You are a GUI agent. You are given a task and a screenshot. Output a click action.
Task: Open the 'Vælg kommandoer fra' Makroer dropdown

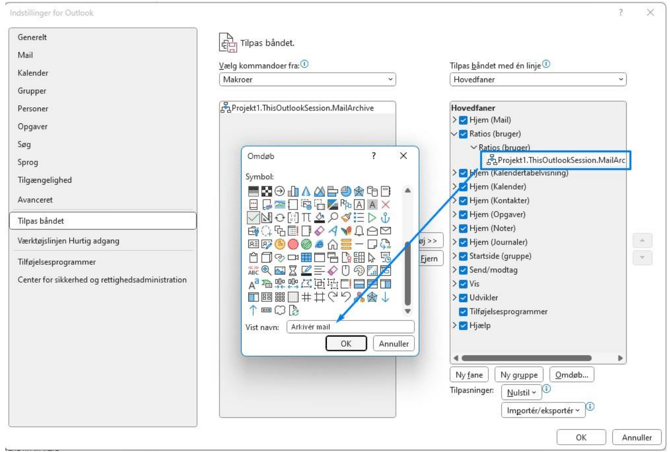tap(307, 79)
